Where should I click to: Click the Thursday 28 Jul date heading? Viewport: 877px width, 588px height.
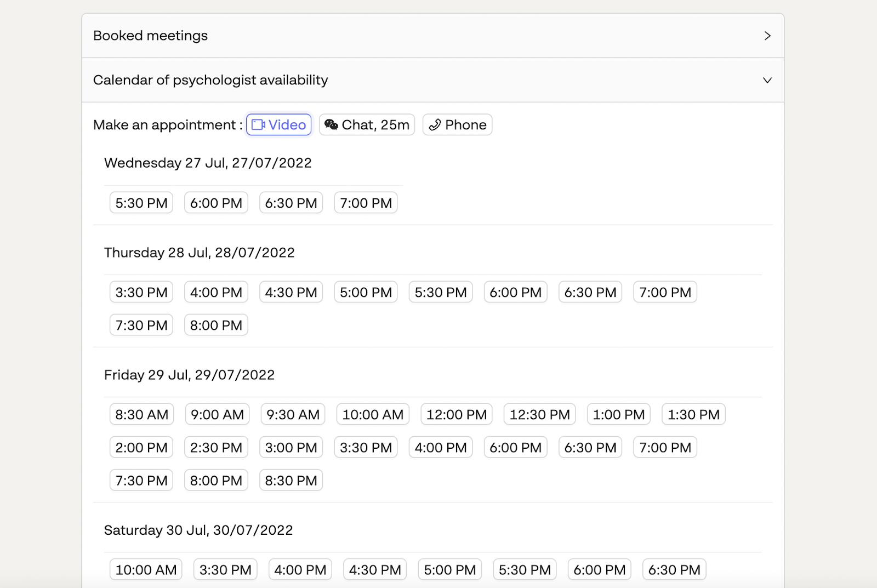pos(200,253)
